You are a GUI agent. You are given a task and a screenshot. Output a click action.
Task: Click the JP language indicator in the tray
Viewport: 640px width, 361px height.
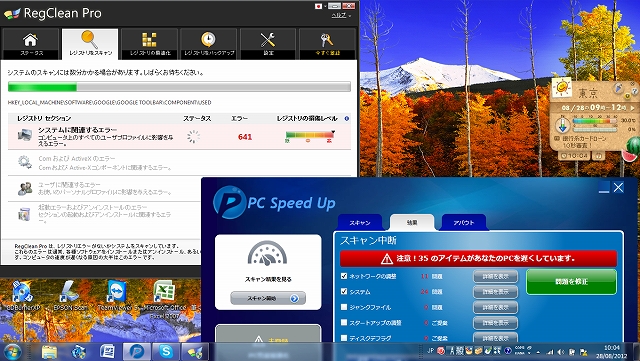pyautogui.click(x=430, y=350)
